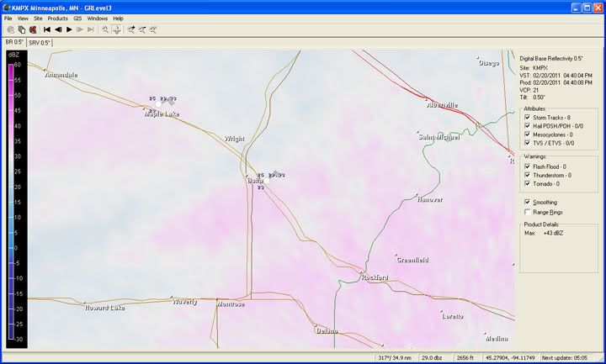Click the Otsego city label
The height and width of the screenshot is (364, 606).
[x=489, y=62]
